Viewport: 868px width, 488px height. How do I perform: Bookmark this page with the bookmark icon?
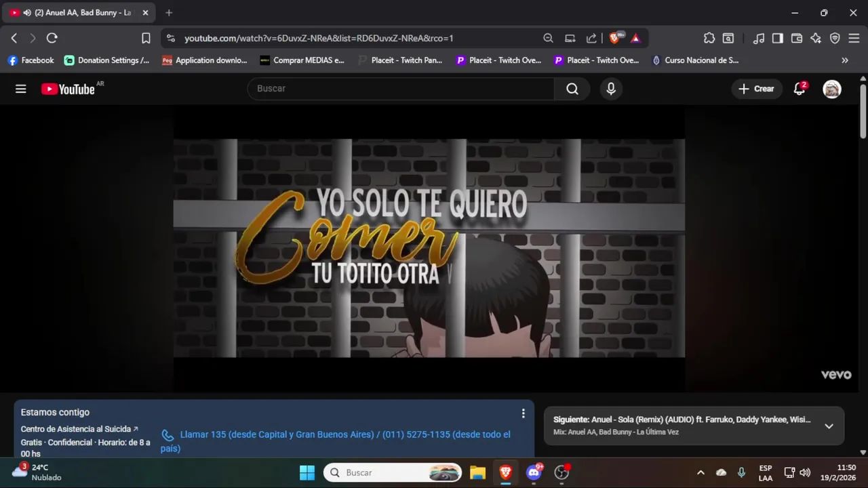tap(146, 38)
